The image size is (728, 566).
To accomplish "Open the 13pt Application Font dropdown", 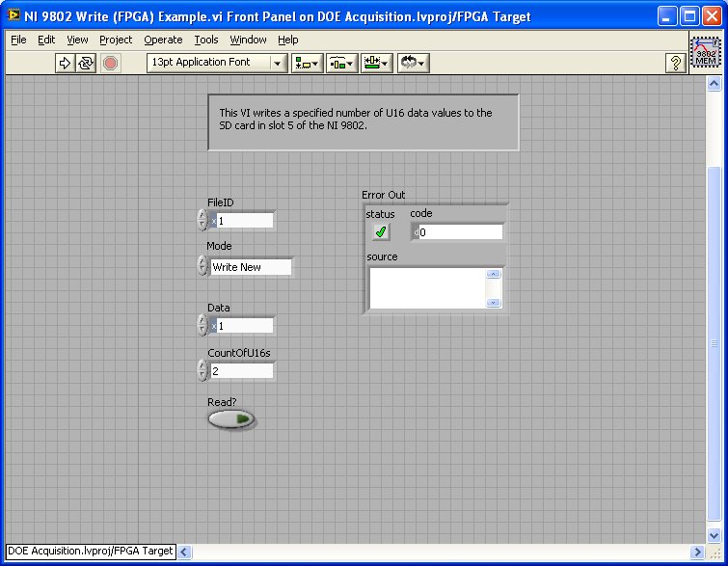I will coord(217,63).
